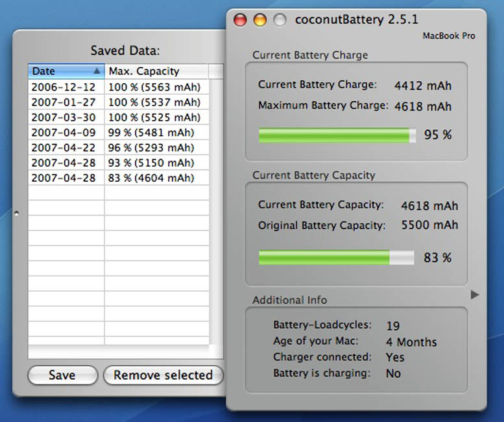Click the Save button in Saved Data drawer

click(63, 375)
